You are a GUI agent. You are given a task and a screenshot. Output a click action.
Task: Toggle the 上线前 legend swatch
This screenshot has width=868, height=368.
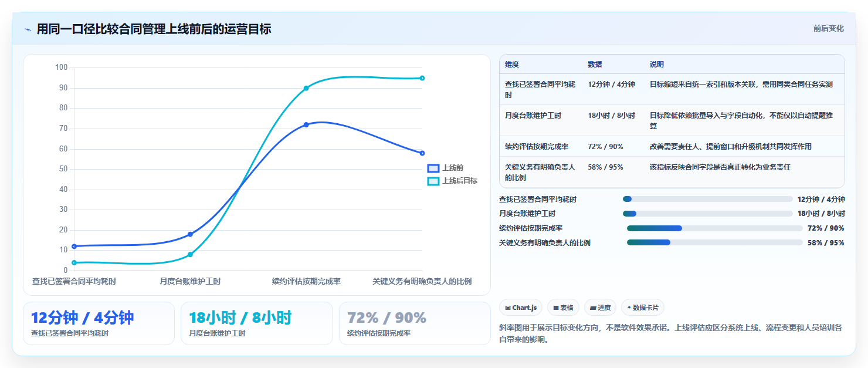pyautogui.click(x=433, y=168)
